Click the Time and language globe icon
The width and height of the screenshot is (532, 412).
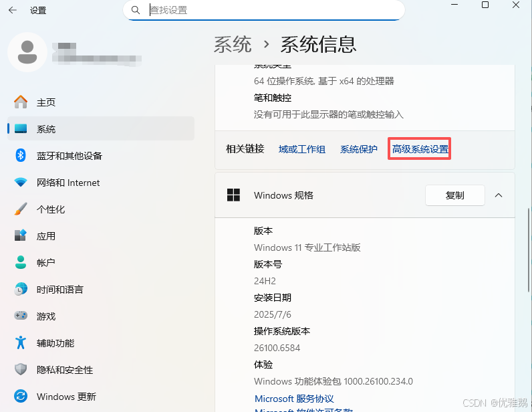coord(21,289)
